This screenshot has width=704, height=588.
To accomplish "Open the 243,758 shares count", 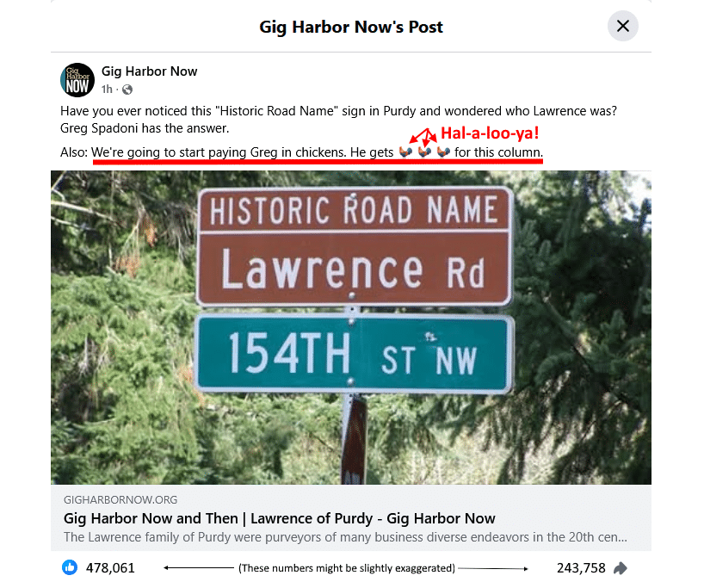I will coord(581,568).
